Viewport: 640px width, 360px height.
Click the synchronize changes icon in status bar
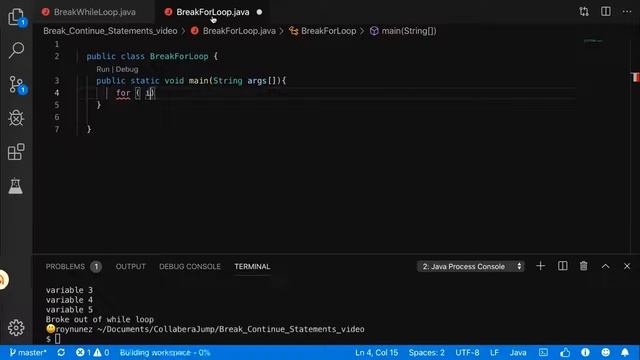(x=61, y=352)
